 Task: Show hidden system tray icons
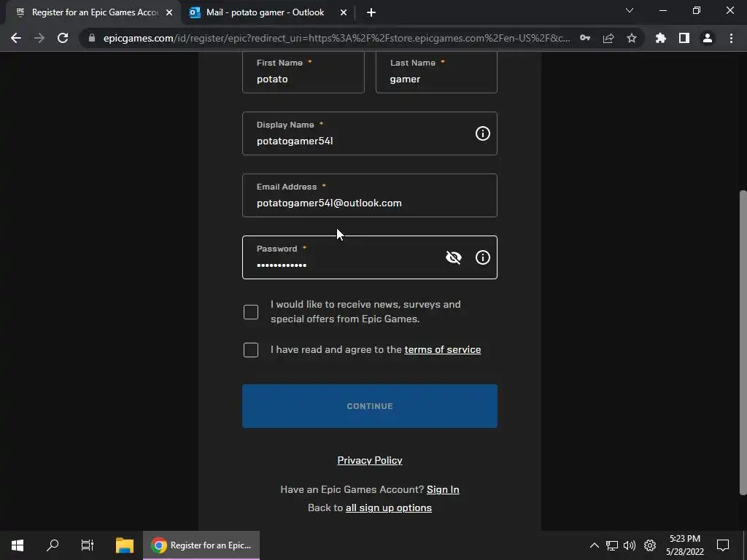point(594,545)
